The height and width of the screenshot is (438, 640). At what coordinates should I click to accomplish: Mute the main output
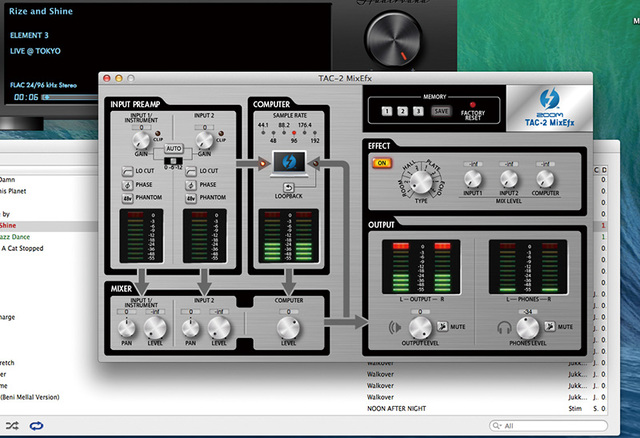(442, 326)
